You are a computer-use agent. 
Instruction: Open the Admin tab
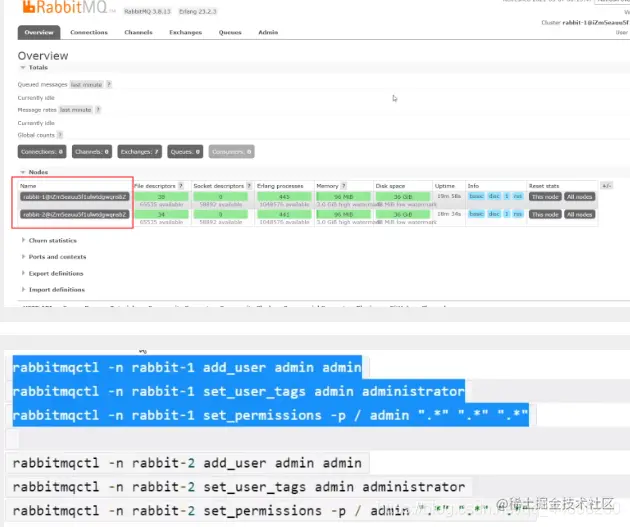coord(268,33)
